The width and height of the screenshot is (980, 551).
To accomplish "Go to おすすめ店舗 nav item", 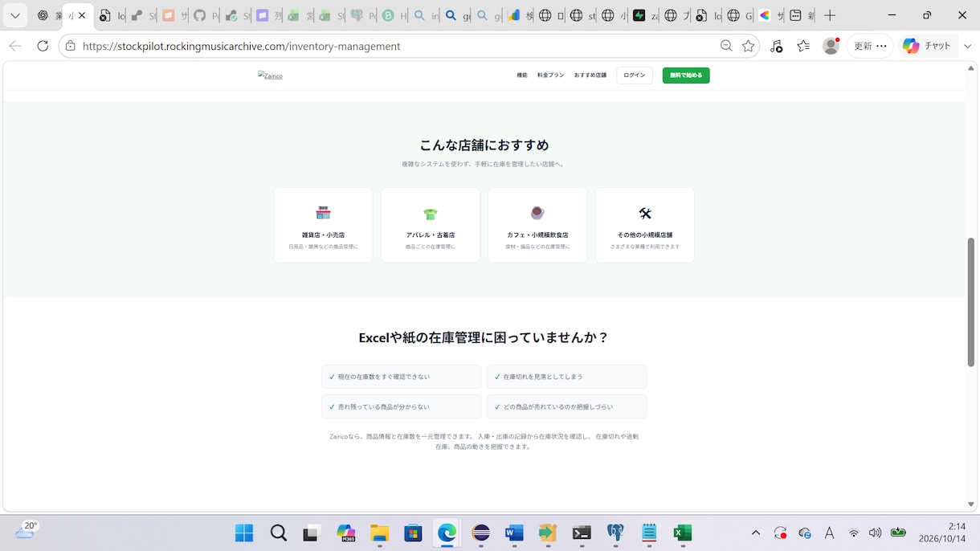I will (x=590, y=76).
